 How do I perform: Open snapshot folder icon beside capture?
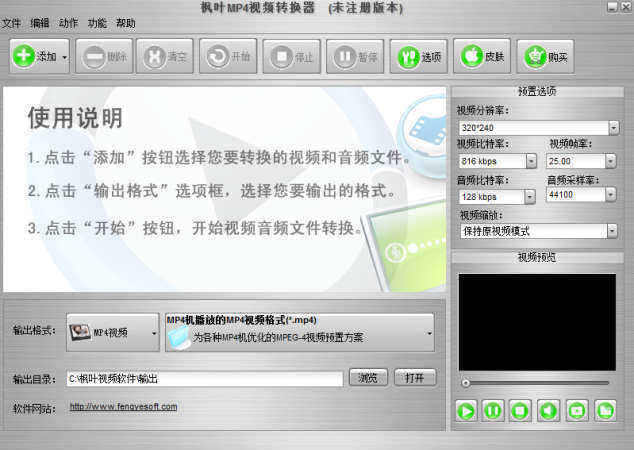pyautogui.click(x=605, y=411)
